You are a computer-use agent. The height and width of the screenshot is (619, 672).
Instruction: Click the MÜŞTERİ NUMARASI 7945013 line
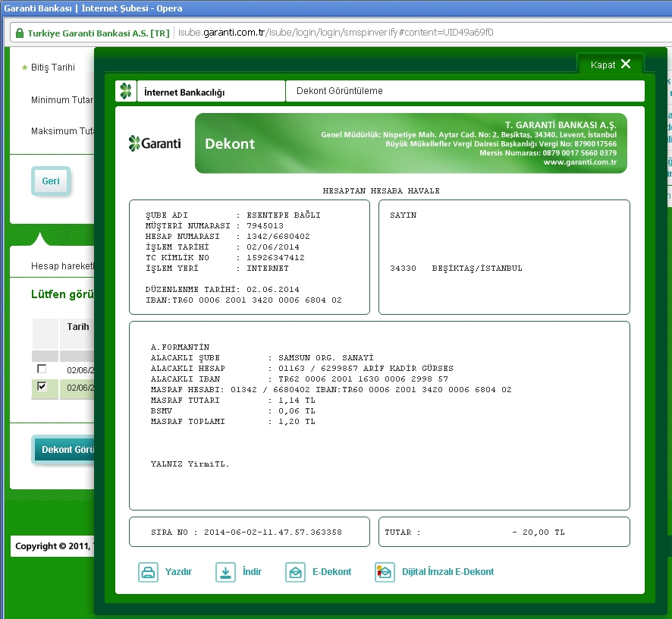pyautogui.click(x=215, y=225)
